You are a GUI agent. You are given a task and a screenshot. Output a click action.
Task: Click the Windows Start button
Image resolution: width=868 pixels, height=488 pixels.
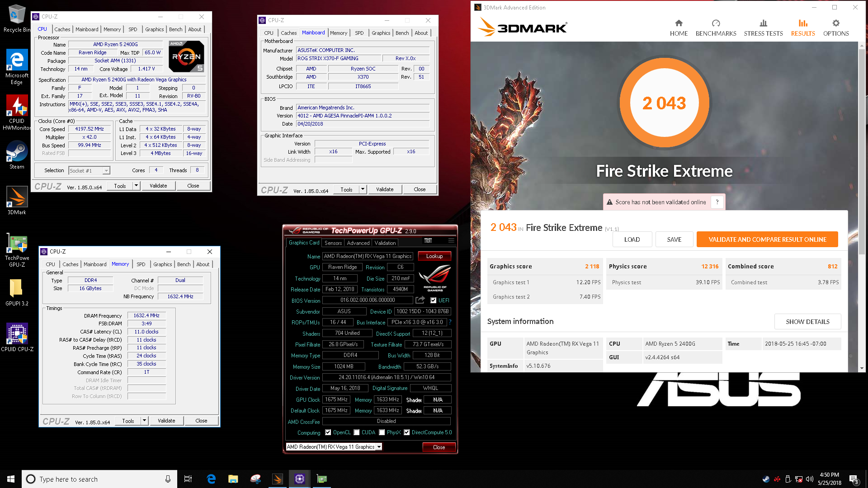click(11, 479)
